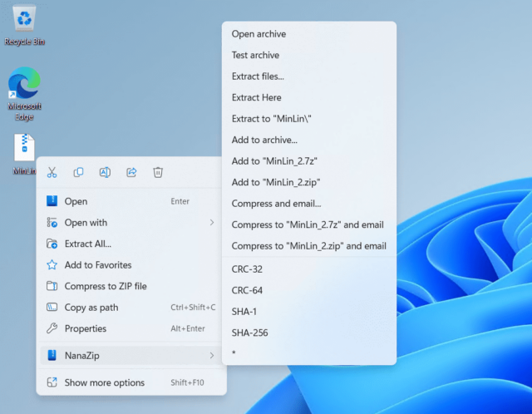Choose Extract All... entry
The width and height of the screenshot is (532, 414).
[x=131, y=244]
